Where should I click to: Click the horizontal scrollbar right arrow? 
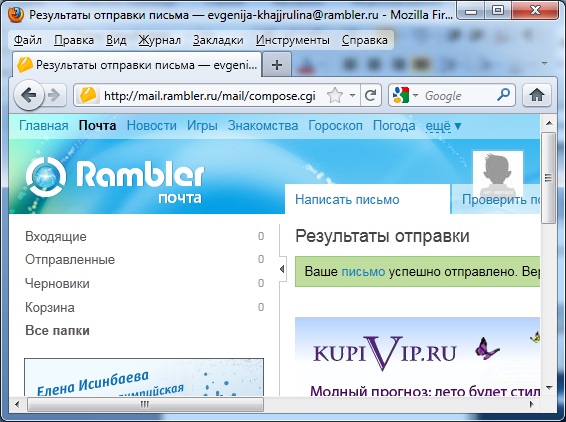coord(531,404)
